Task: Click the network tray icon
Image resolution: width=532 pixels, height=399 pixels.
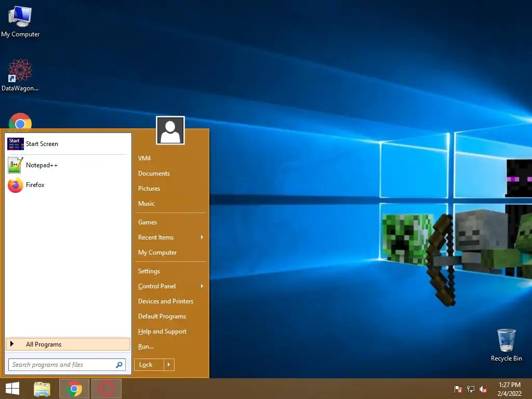Action: coord(471,389)
